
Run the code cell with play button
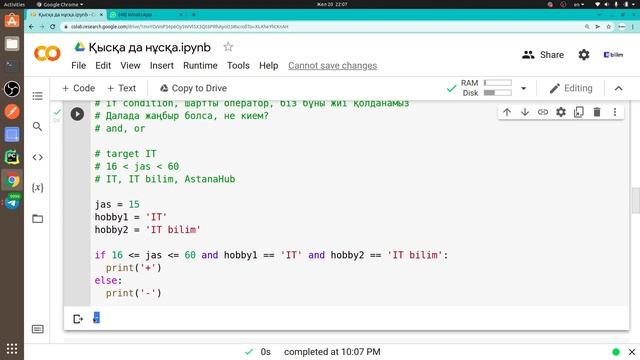coord(77,114)
